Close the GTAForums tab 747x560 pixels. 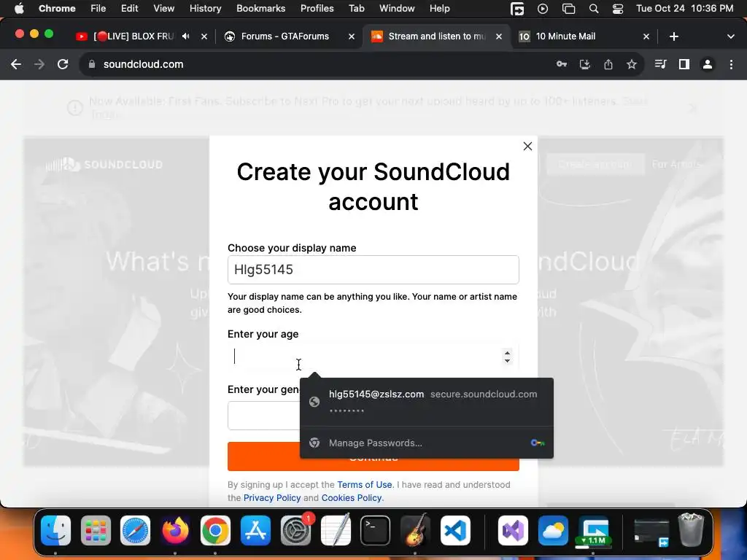[x=352, y=36]
